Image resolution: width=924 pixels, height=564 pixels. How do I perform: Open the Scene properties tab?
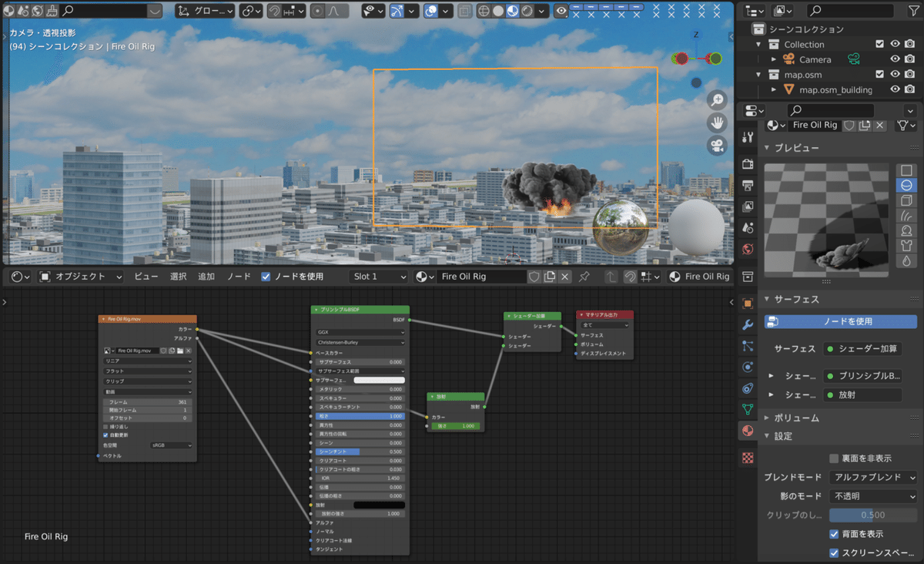tap(747, 228)
